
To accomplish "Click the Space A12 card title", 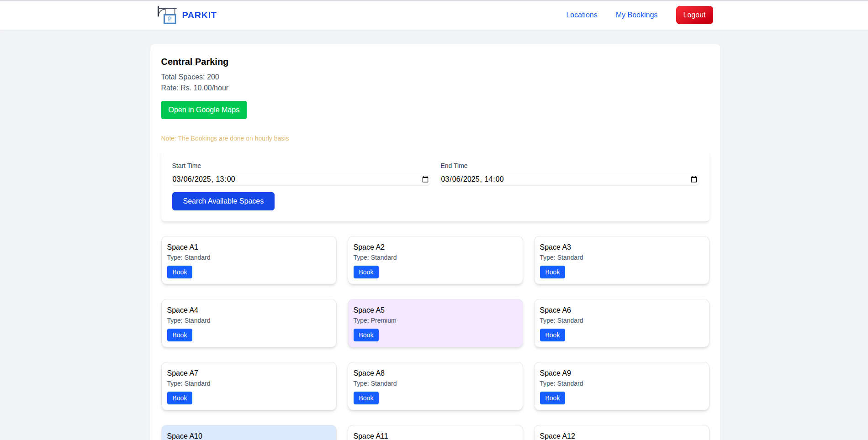I will point(557,436).
